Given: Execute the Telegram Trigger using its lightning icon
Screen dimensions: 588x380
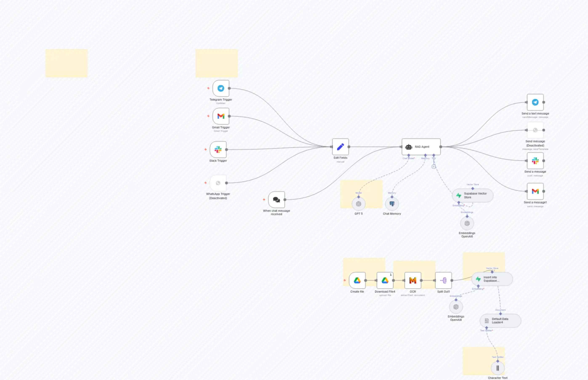Looking at the screenshot, I should tap(208, 88).
